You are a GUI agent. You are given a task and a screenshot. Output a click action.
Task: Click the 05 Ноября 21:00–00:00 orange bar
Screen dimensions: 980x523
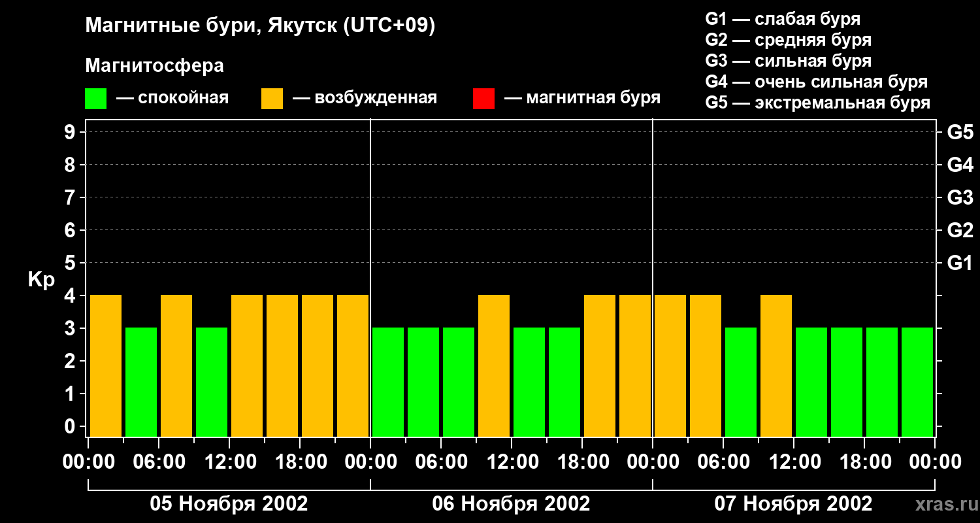click(x=353, y=365)
